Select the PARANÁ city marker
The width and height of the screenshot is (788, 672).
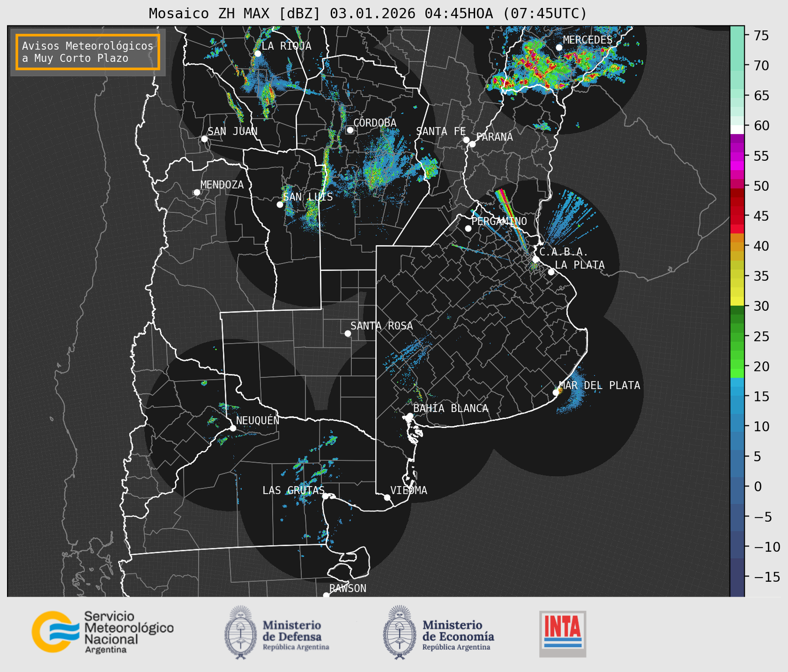[x=472, y=144]
